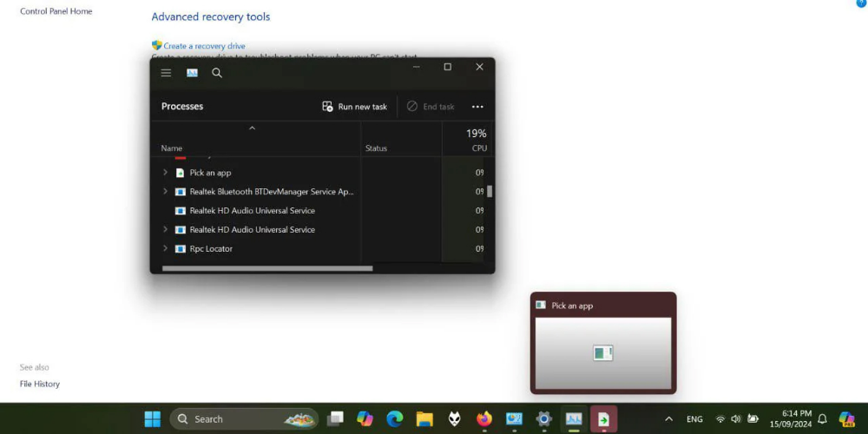Image resolution: width=868 pixels, height=434 pixels.
Task: Show hidden system tray icons
Action: [668, 419]
